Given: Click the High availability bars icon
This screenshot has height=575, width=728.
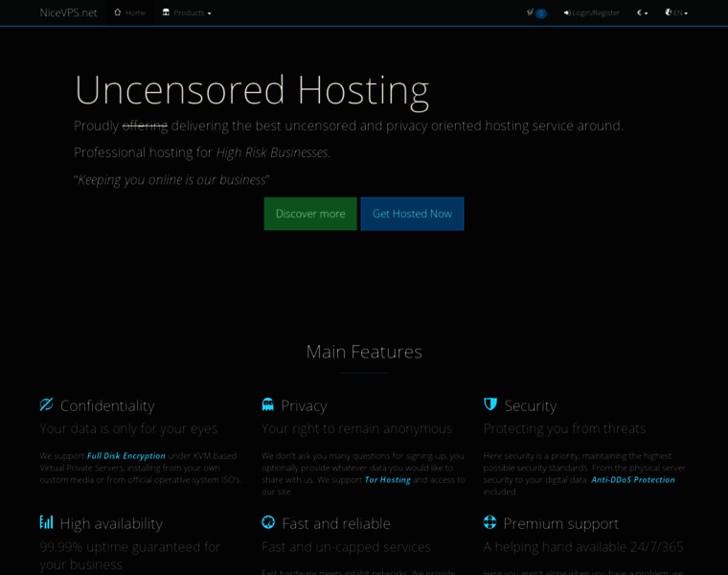Looking at the screenshot, I should [47, 522].
